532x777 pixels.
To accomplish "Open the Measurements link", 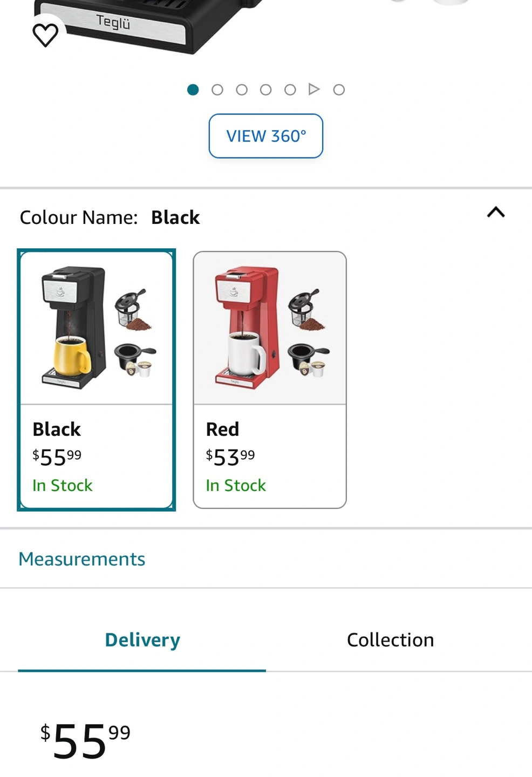I will 82,559.
